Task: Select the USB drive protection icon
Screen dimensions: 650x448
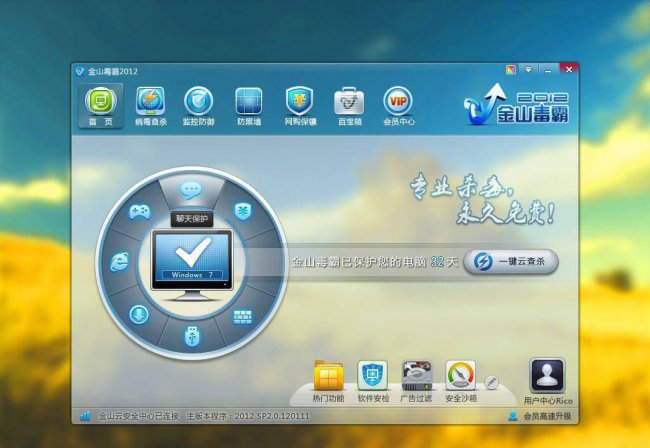Action: pyautogui.click(x=192, y=336)
